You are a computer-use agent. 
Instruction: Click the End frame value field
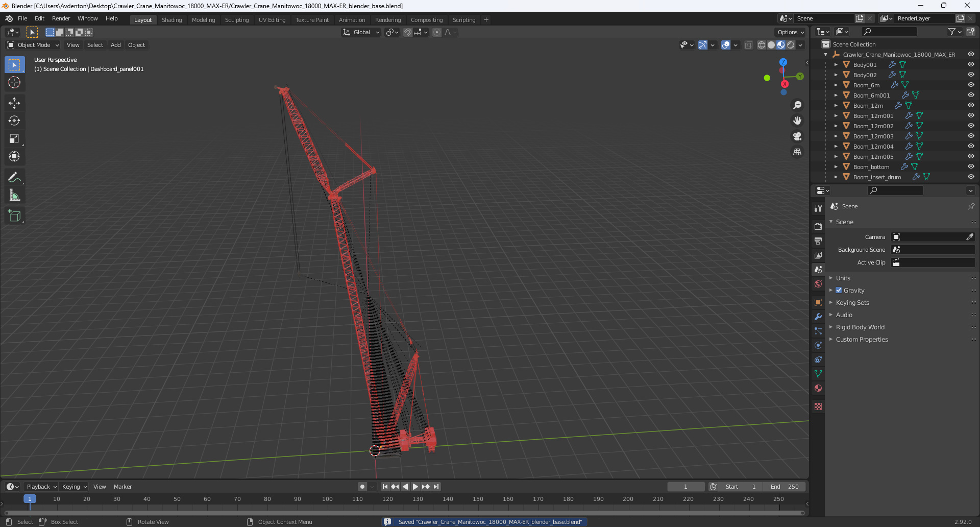coord(785,487)
